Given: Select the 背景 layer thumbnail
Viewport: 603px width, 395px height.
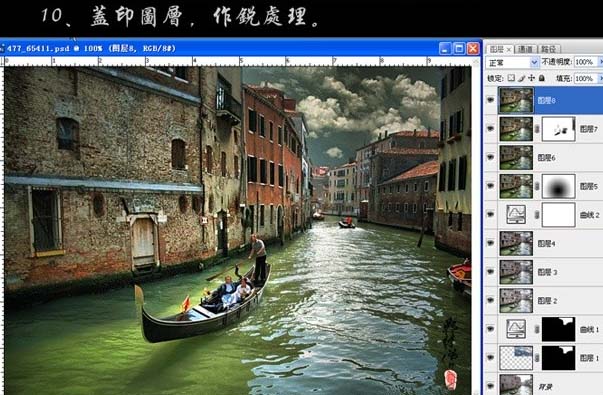Looking at the screenshot, I should pos(516,385).
